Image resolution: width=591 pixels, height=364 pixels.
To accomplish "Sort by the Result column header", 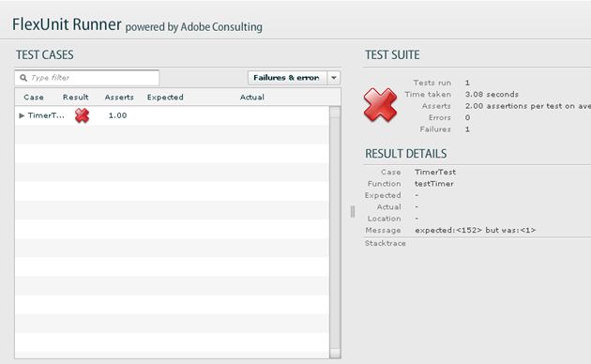I will pyautogui.click(x=75, y=98).
